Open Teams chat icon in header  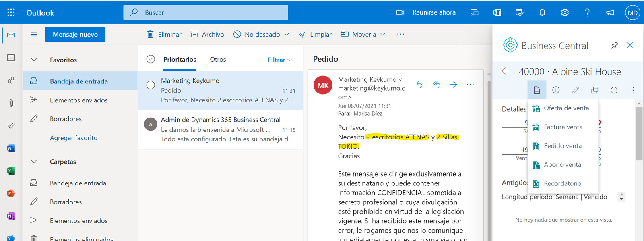475,12
